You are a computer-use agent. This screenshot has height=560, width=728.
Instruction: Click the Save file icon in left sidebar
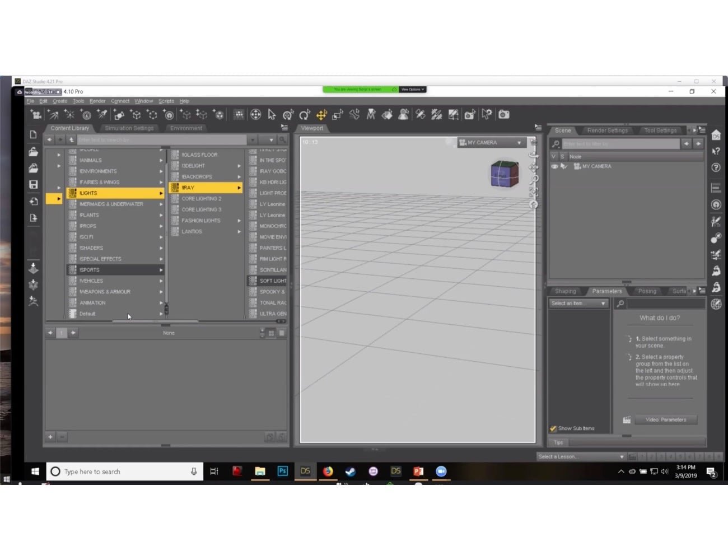(34, 184)
